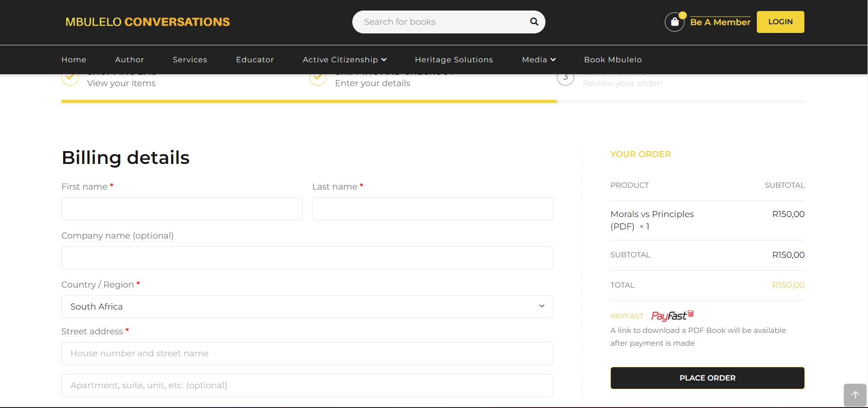Follow the Be A Member link
The height and width of the screenshot is (408, 868).
click(x=720, y=22)
